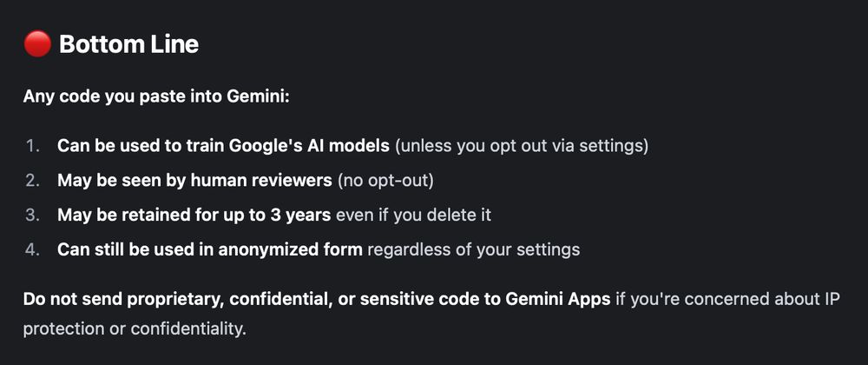Click 'Any code you paste into Gemini' text
The width and height of the screenshot is (868, 365).
[x=156, y=97]
